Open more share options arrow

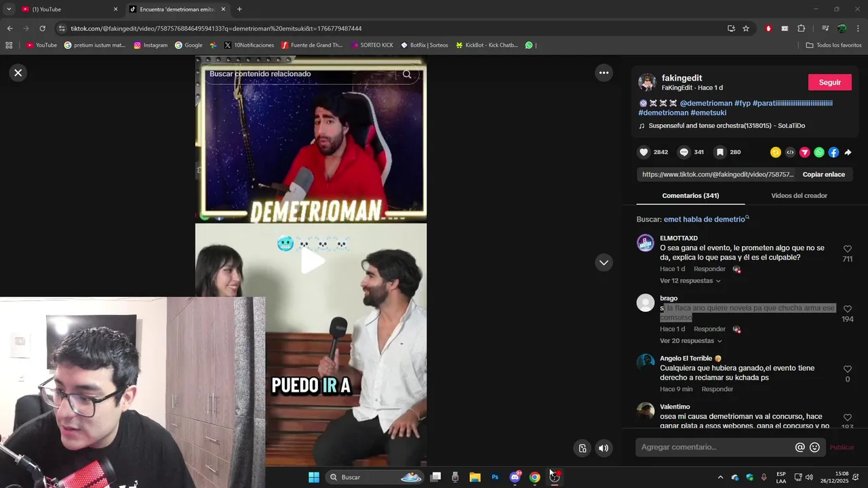tap(848, 152)
